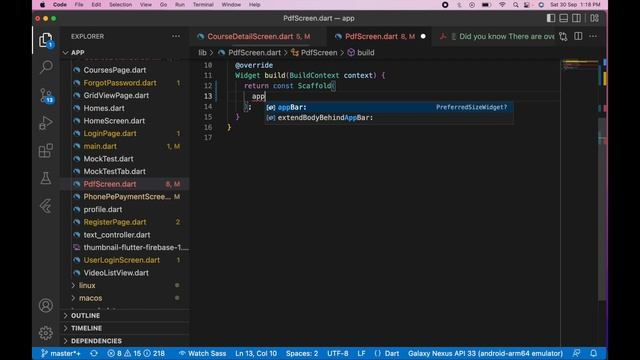Select Galaxy Nexus API 33 device
The image size is (640, 360).
coord(485,353)
